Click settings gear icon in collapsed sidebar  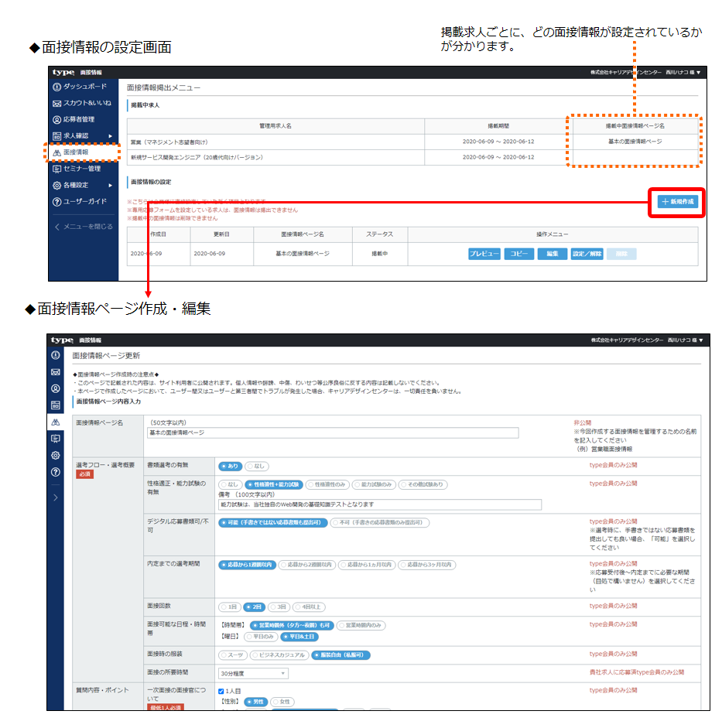pyautogui.click(x=55, y=456)
